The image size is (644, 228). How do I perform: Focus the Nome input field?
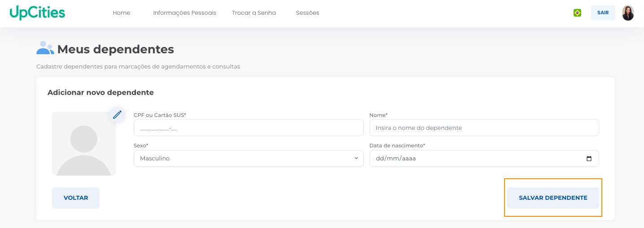(484, 128)
